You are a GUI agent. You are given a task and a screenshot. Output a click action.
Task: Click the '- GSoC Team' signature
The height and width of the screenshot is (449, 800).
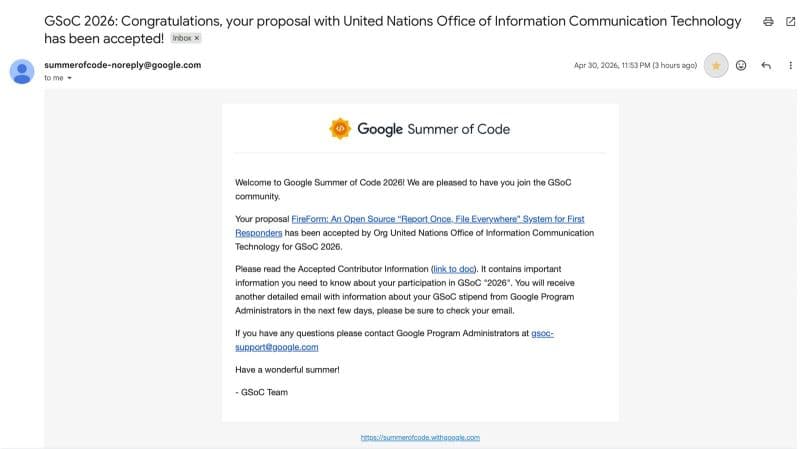pos(261,392)
